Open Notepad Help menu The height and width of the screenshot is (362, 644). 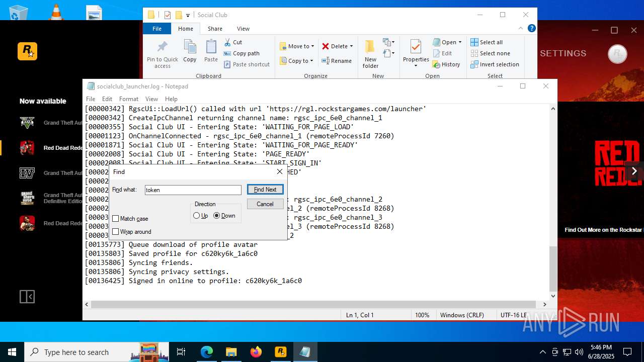pyautogui.click(x=171, y=99)
